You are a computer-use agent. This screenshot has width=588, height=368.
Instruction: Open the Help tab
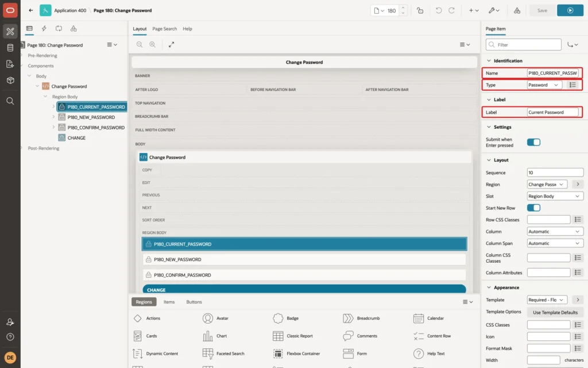coord(187,29)
